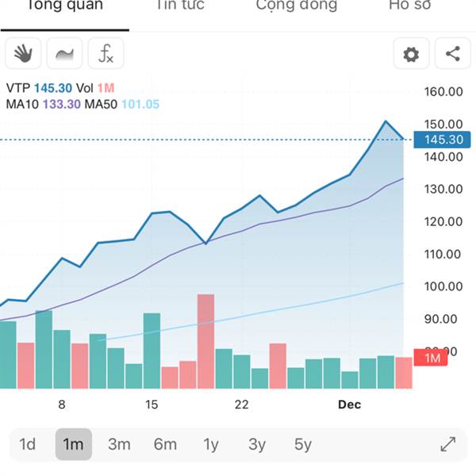Choose the 6m time range
The image size is (476, 476).
point(165,444)
